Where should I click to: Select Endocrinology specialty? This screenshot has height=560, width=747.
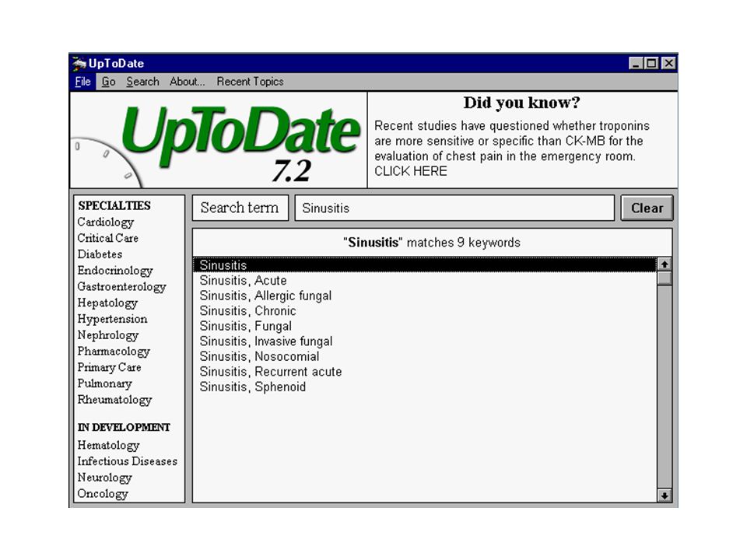click(115, 271)
